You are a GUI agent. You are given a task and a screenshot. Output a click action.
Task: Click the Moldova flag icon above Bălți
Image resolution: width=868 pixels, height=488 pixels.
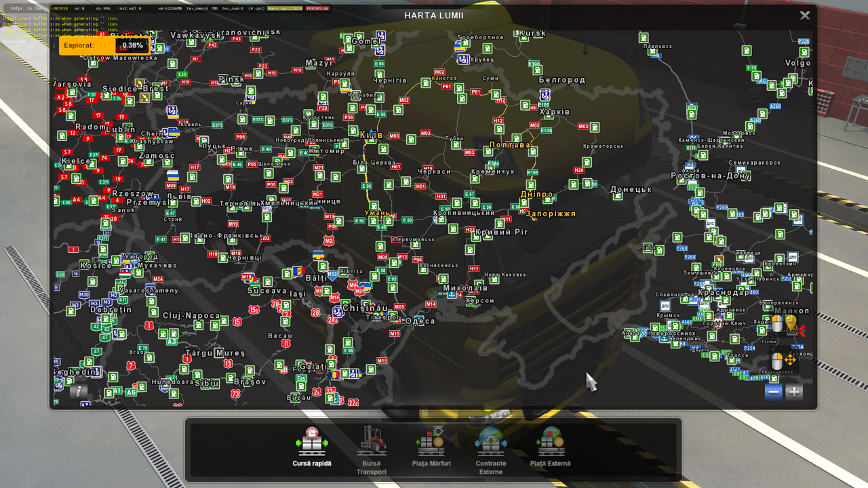(298, 271)
